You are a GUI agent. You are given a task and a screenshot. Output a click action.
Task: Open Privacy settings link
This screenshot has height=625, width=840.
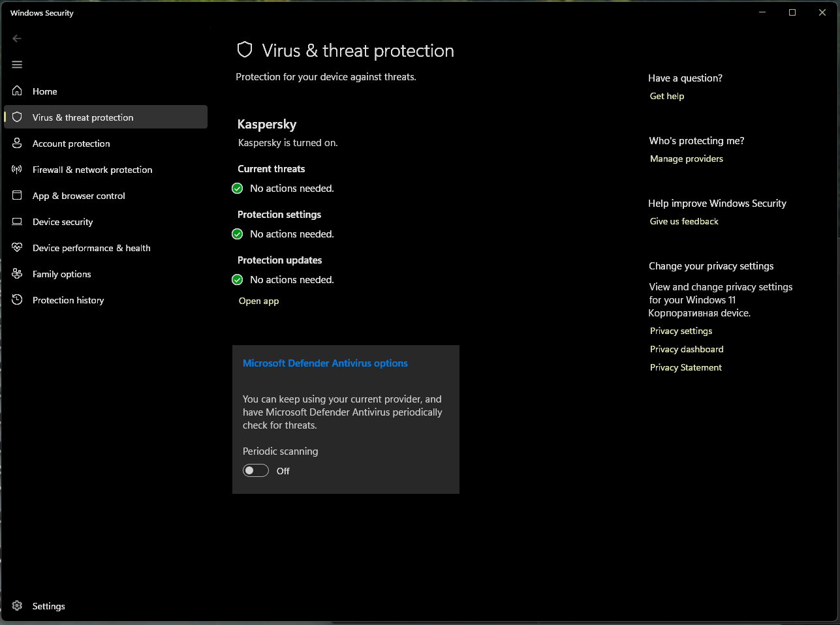(x=681, y=331)
